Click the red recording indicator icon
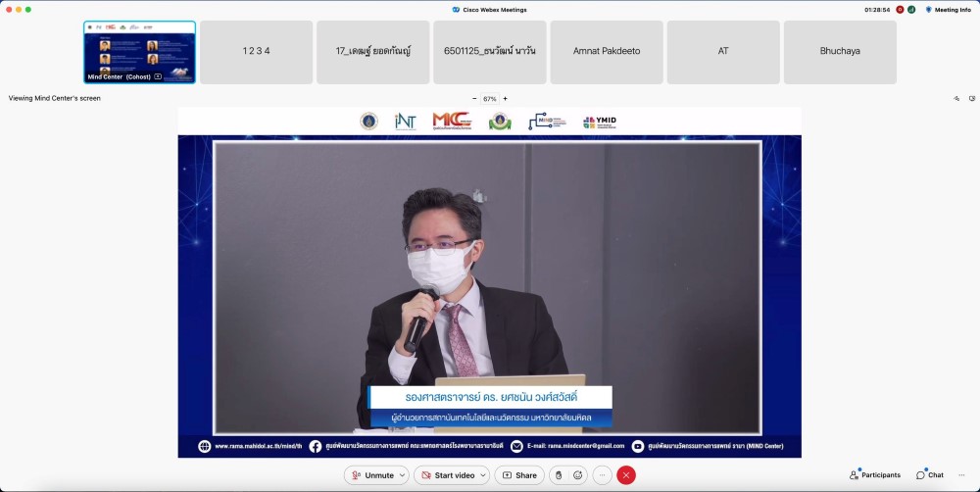 coord(900,10)
